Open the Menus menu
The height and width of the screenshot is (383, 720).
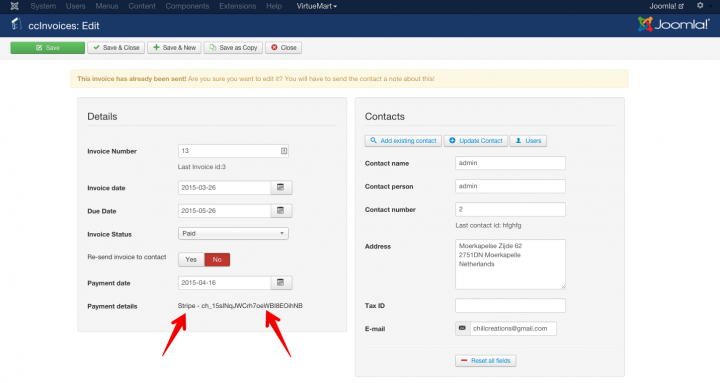[x=107, y=6]
